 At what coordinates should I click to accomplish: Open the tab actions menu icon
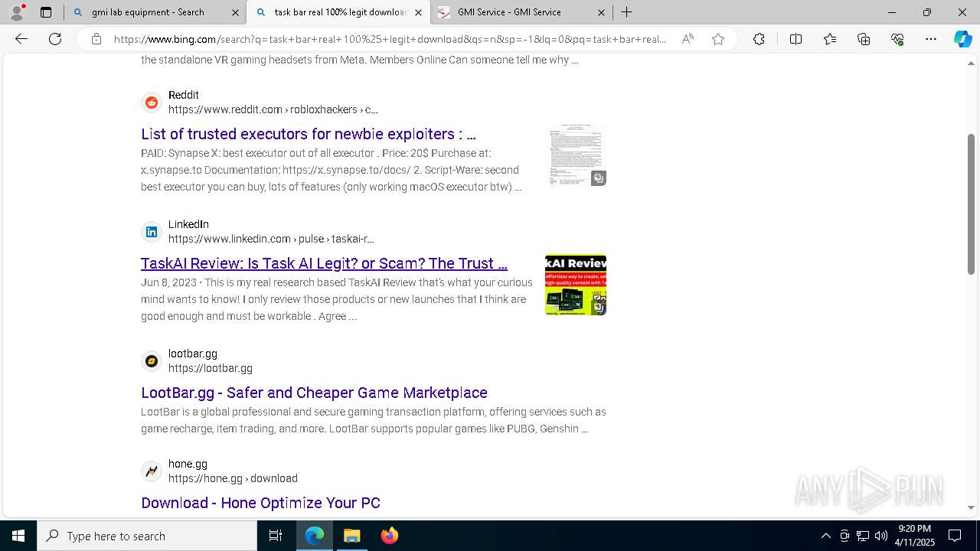point(46,12)
